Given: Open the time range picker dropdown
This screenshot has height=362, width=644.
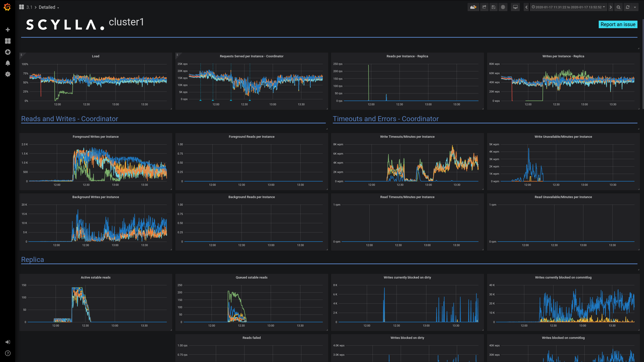Looking at the screenshot, I should (569, 7).
